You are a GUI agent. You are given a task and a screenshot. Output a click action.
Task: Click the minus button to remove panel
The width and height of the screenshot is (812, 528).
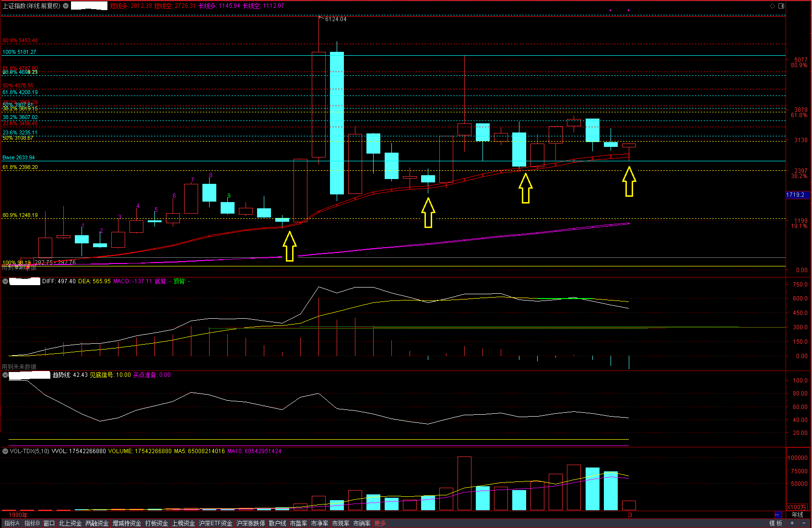pyautogui.click(x=803, y=523)
